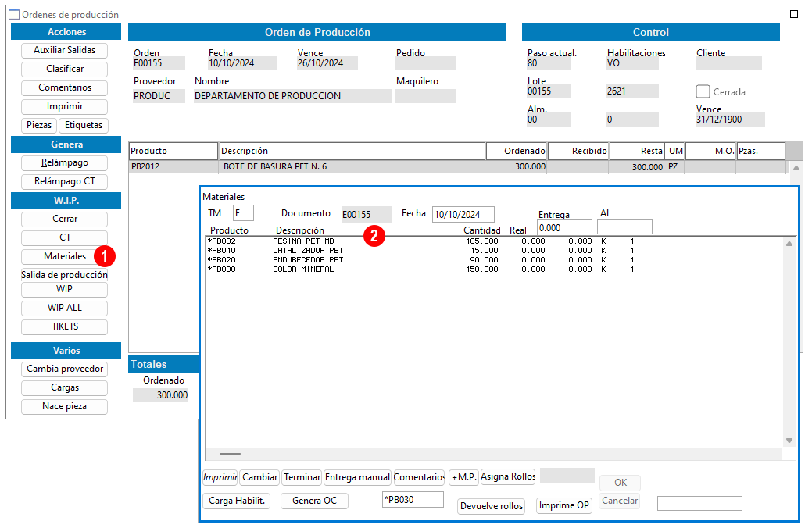Image resolution: width=812 pixels, height=528 pixels.
Task: Click the WIP ALL button
Action: 65,308
